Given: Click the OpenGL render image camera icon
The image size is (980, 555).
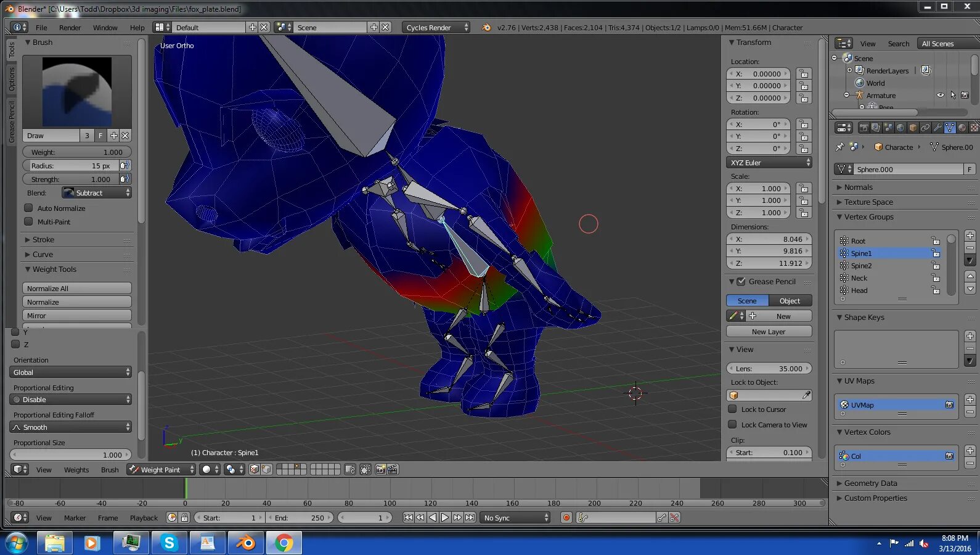Looking at the screenshot, I should tap(380, 469).
